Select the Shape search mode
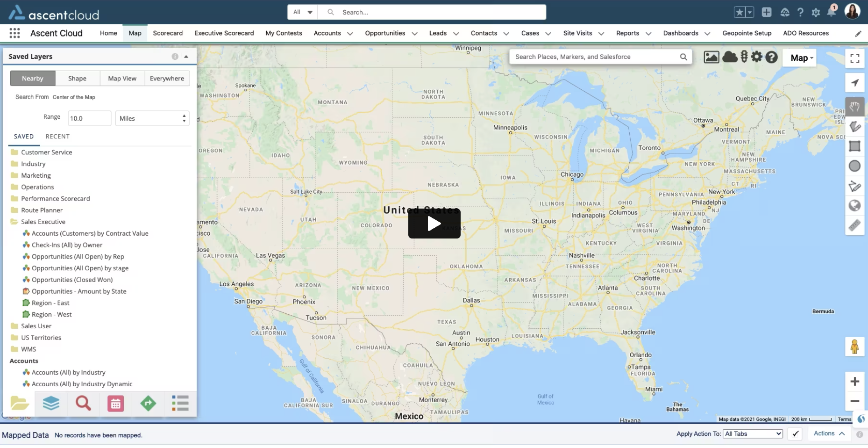The image size is (868, 448). coord(78,79)
